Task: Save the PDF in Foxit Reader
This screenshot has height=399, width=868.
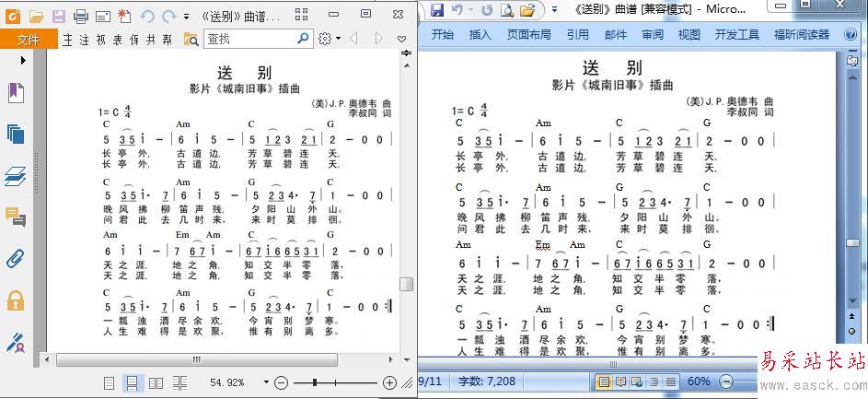Action: coord(59,16)
